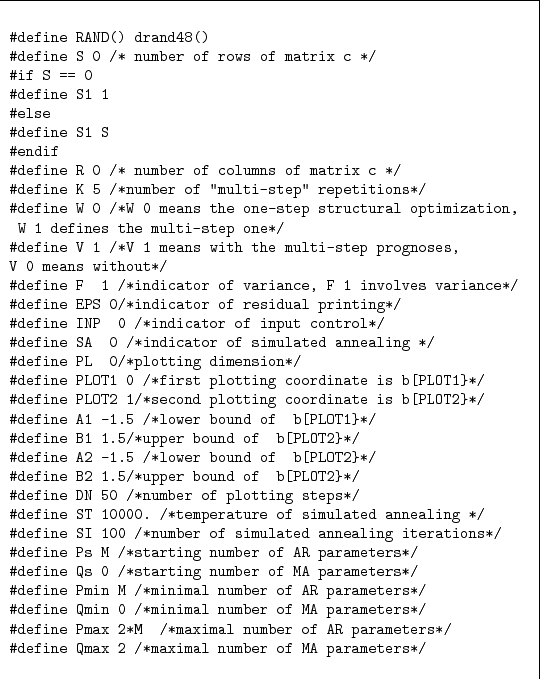Click the '#define Pmax 2*M' line

tap(230, 630)
